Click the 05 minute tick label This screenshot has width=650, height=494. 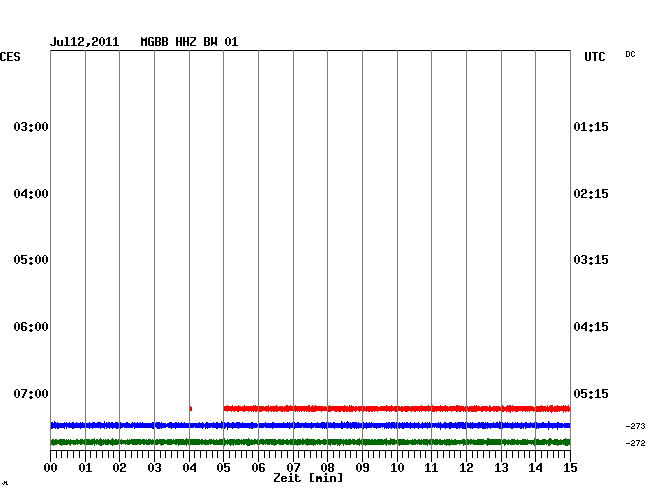(223, 468)
